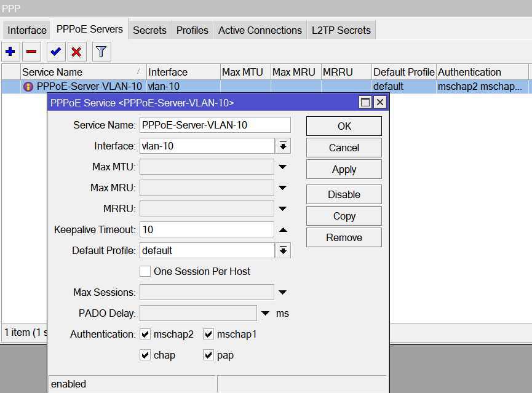Enable One Session Per Host checkbox
532x393 pixels.
pyautogui.click(x=145, y=271)
